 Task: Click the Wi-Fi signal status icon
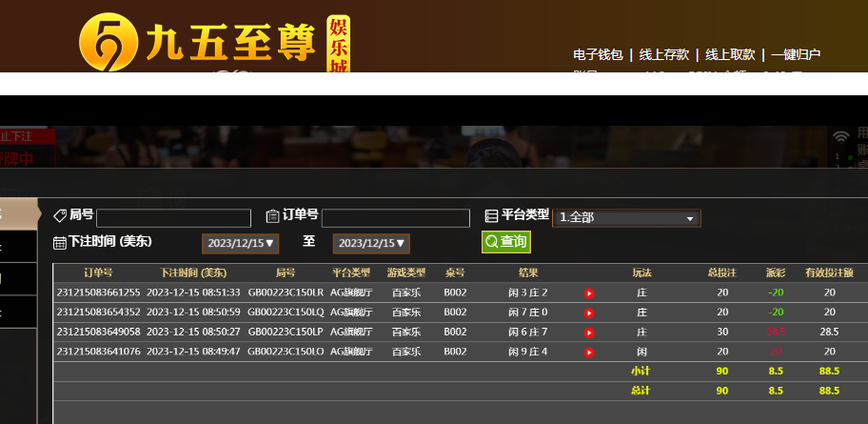[840, 136]
